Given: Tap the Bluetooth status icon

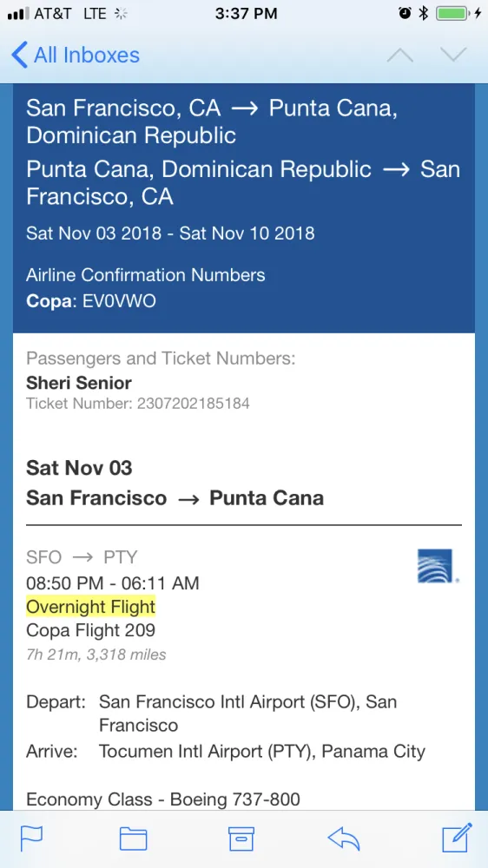Looking at the screenshot, I should [423, 14].
